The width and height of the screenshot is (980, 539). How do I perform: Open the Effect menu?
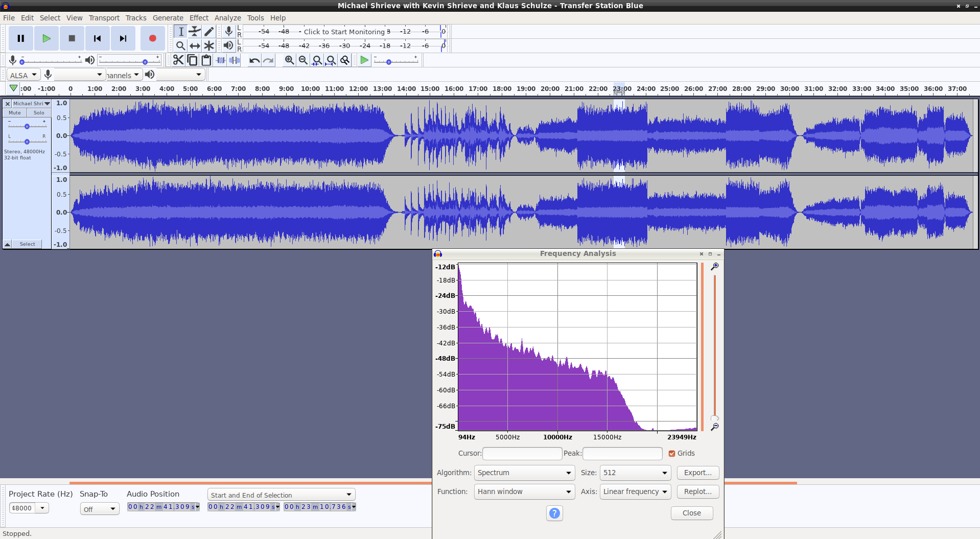pyautogui.click(x=199, y=18)
